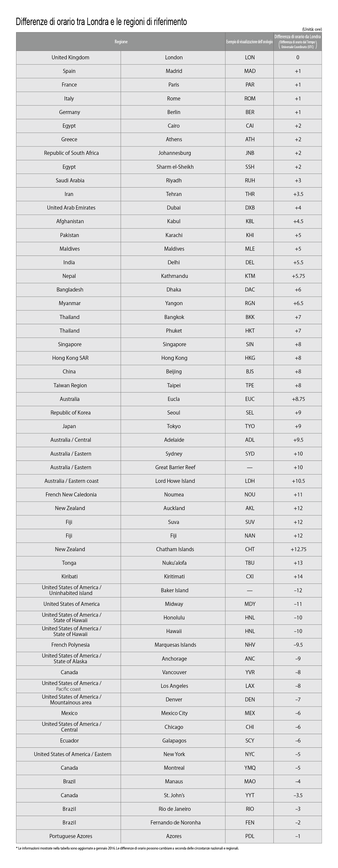Click the "Esempio di visualizzazione dell'orologio" header
Screen dimensions: 338x868
click(x=249, y=42)
